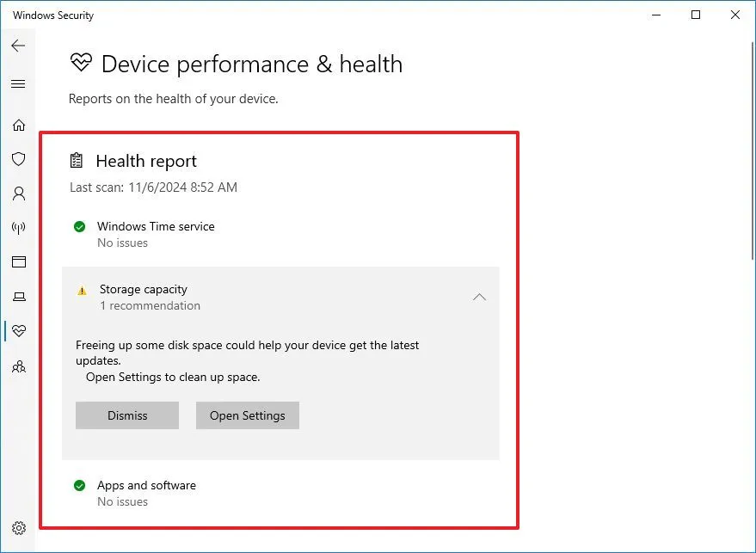Open App & browser control icon
Image resolution: width=756 pixels, height=553 pixels.
19,261
